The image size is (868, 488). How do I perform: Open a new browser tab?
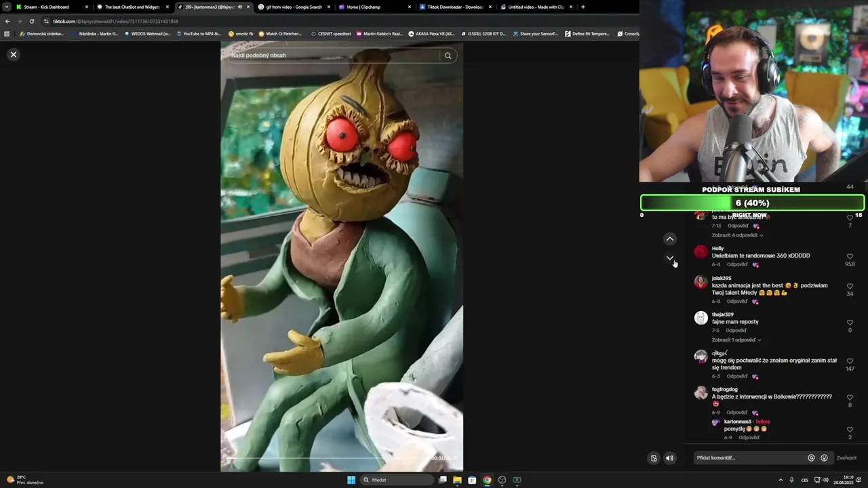click(583, 7)
